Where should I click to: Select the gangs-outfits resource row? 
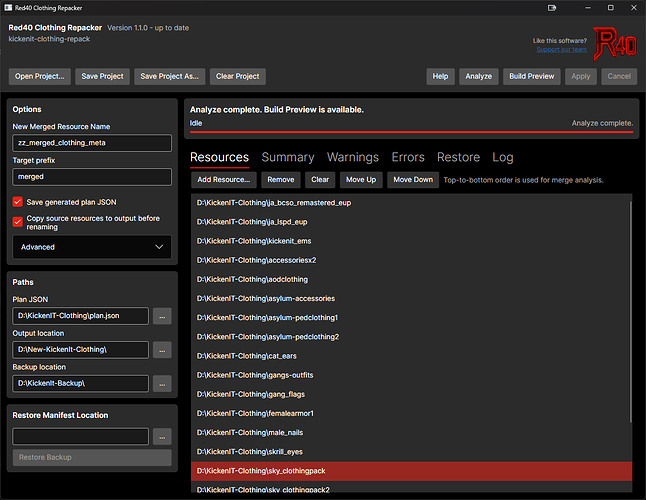tap(411, 376)
